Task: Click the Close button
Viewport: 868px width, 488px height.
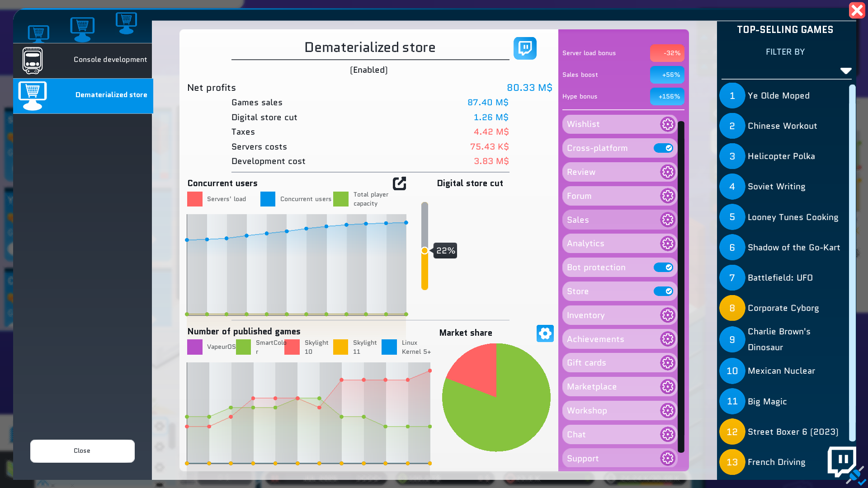Action: [82, 451]
